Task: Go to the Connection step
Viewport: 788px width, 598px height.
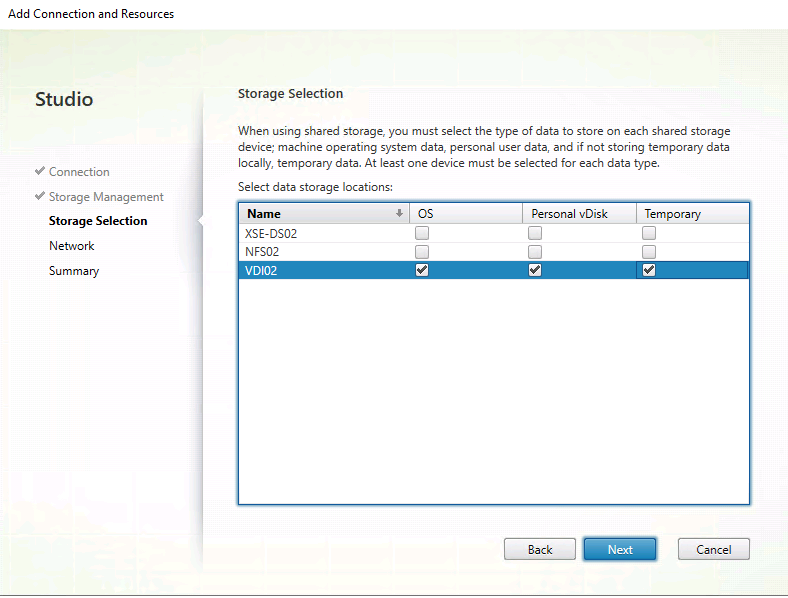Action: click(79, 172)
